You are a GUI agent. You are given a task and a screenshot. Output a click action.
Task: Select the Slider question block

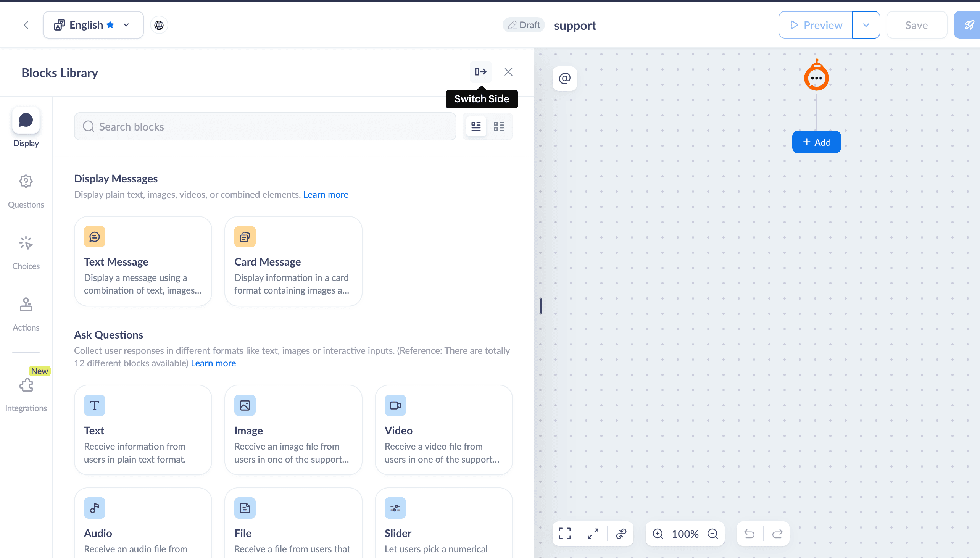coord(443,523)
